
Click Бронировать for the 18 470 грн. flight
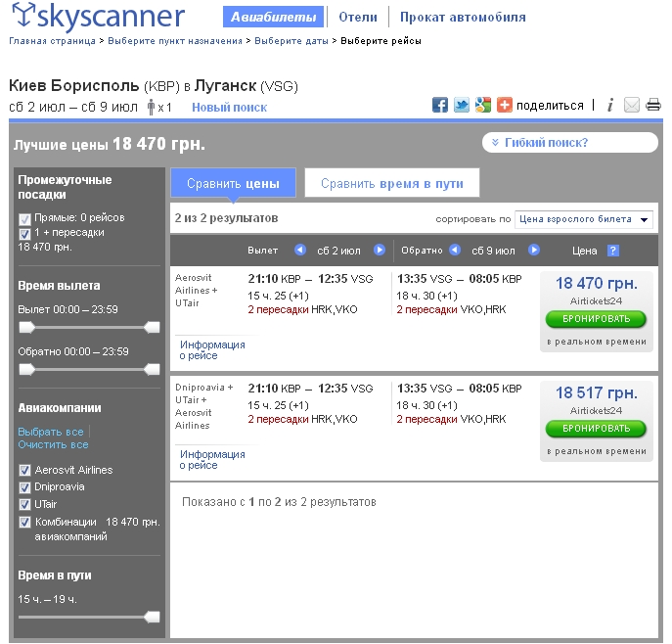(596, 319)
